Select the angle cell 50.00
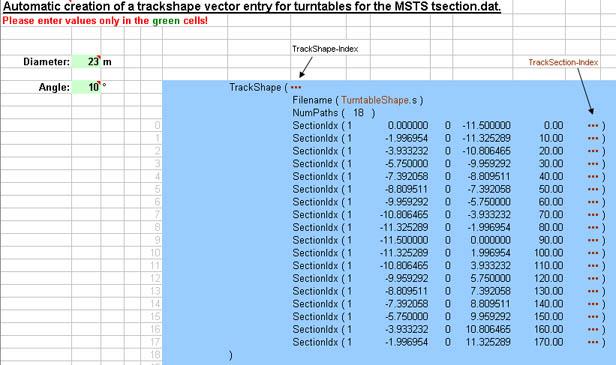This screenshot has width=616, height=365. (x=551, y=189)
